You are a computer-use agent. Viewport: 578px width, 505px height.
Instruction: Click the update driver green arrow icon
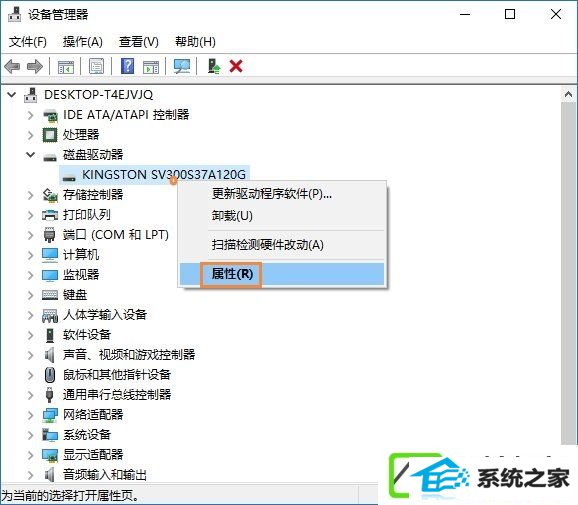[214, 66]
